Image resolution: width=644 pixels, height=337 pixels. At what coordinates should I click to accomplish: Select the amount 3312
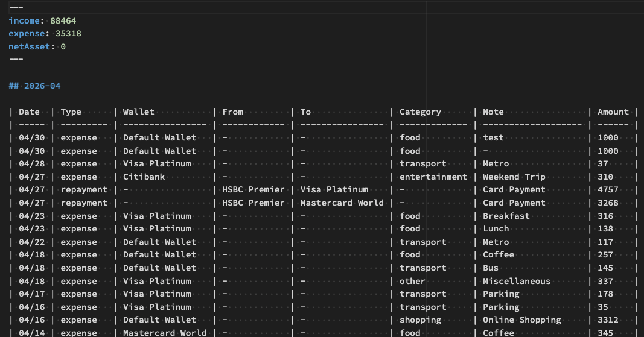click(x=608, y=320)
